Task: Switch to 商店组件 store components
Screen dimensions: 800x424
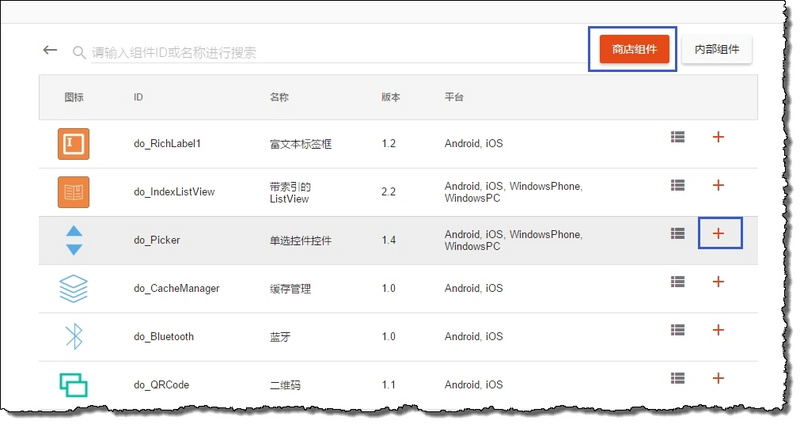Action: coord(634,49)
